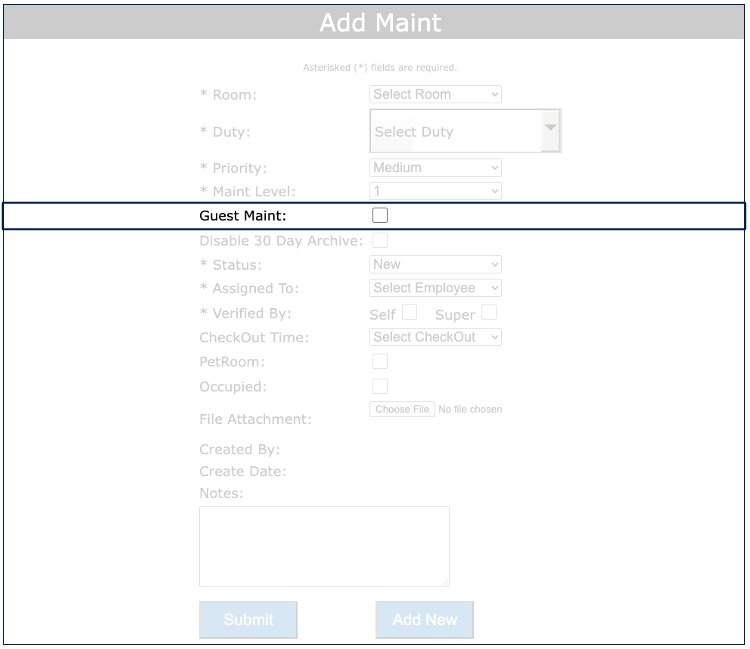Viewport: 750px width, 649px height.
Task: Open the Select Room dropdown
Action: pos(435,94)
